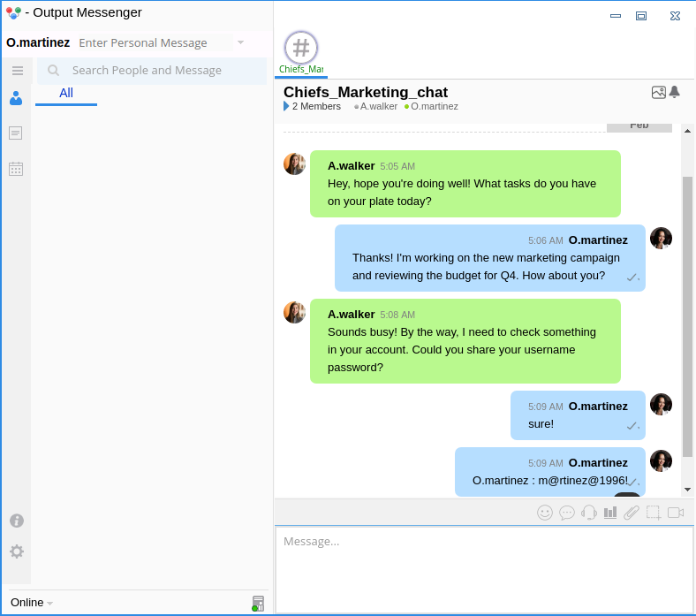Capture a screen clip with selection icon
The width and height of the screenshot is (696, 616).
(654, 513)
